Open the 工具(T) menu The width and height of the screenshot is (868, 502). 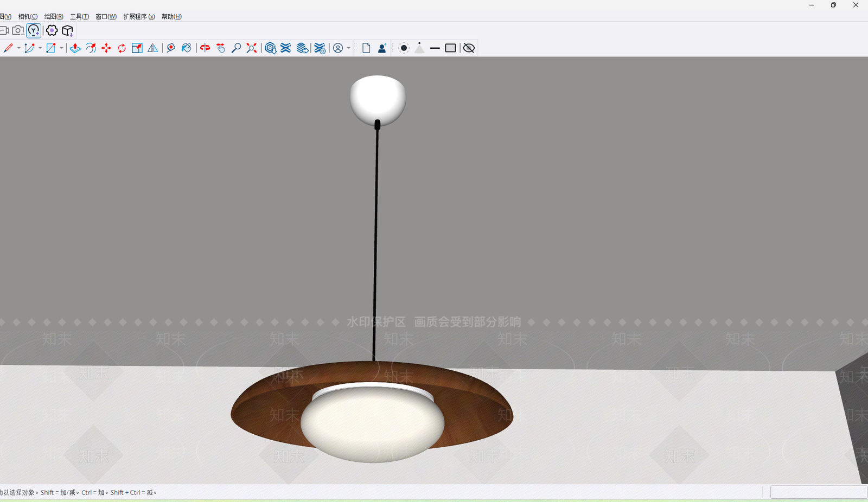[x=79, y=16]
